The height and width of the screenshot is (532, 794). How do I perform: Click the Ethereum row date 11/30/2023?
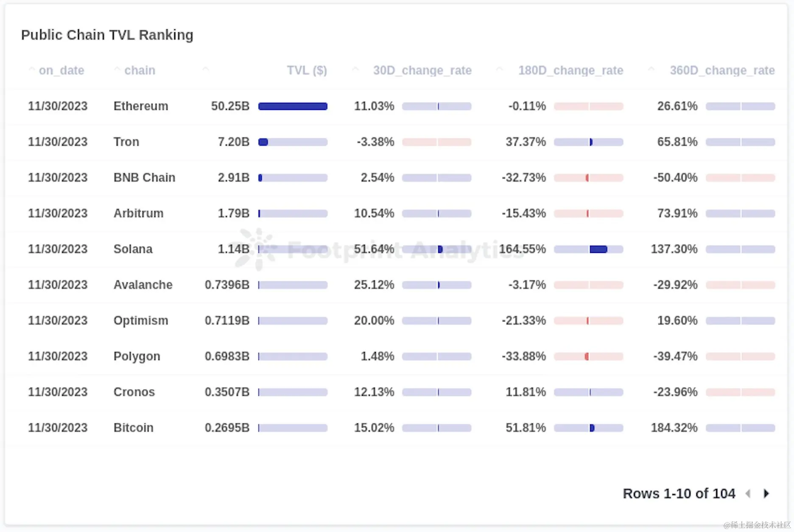58,106
